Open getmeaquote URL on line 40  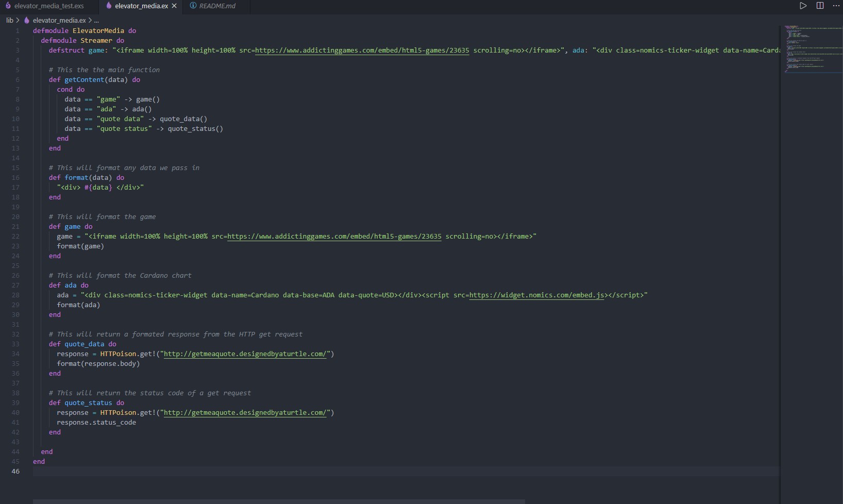pyautogui.click(x=245, y=413)
